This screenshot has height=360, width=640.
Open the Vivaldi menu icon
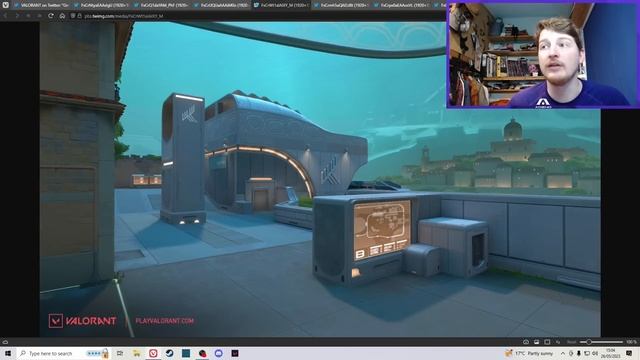[5, 5]
